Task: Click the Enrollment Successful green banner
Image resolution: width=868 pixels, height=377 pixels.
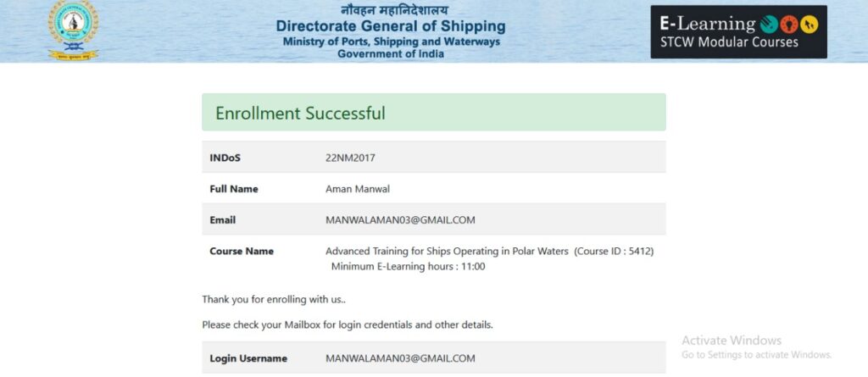Action: point(433,113)
